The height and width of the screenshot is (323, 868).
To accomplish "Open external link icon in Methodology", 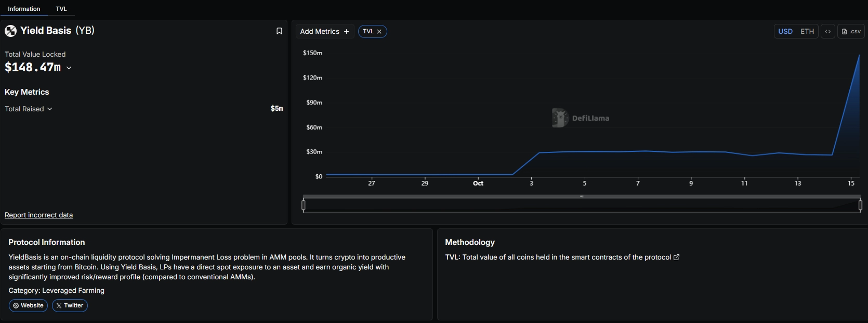I will (676, 257).
